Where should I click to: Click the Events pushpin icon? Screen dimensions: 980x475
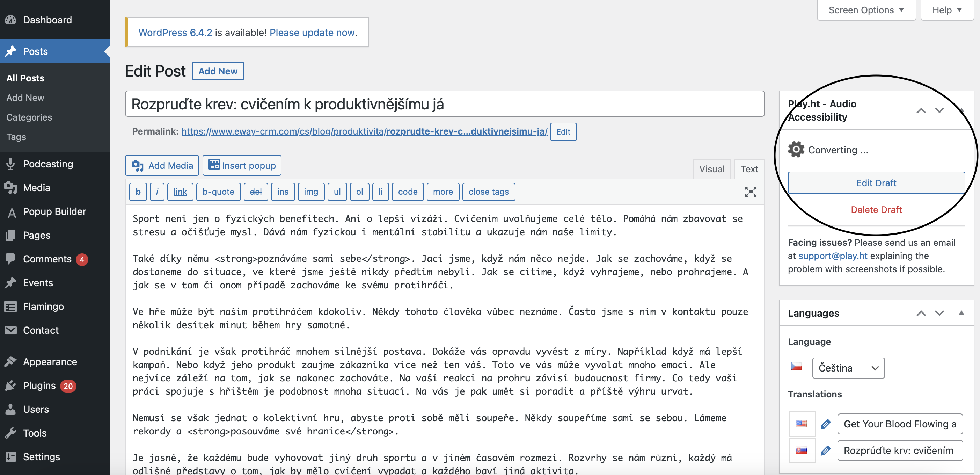[x=10, y=283]
